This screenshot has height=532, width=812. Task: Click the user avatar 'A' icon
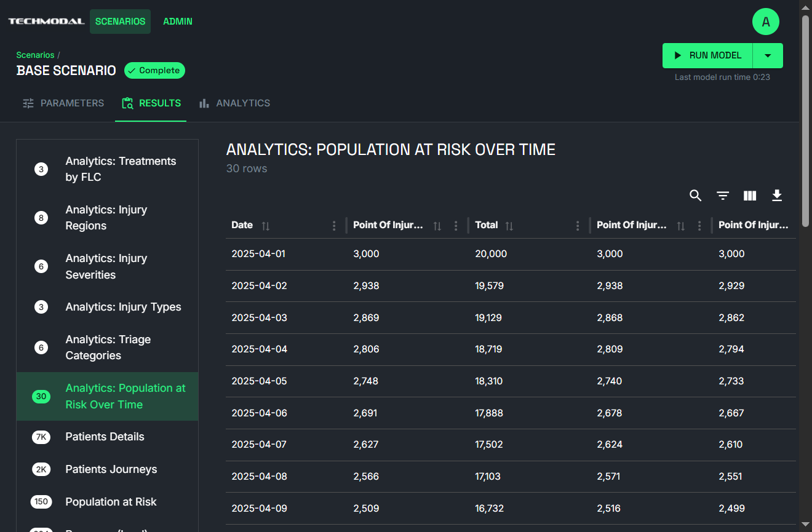(x=765, y=22)
